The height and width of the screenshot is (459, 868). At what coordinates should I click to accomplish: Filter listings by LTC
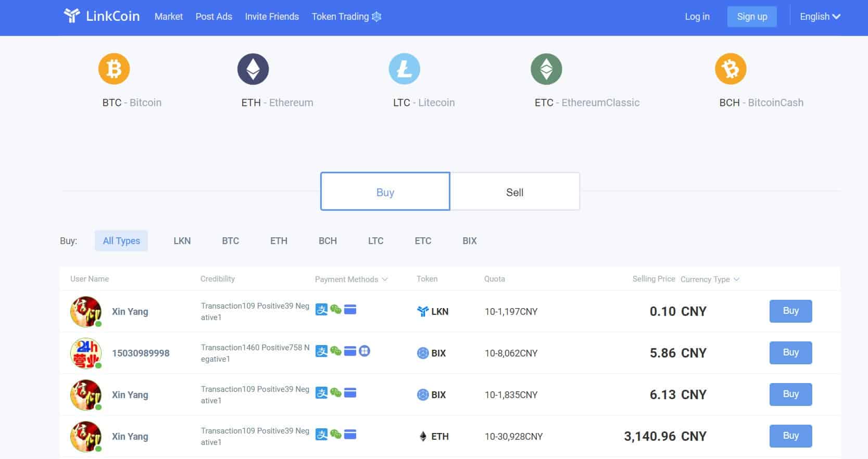coord(375,241)
